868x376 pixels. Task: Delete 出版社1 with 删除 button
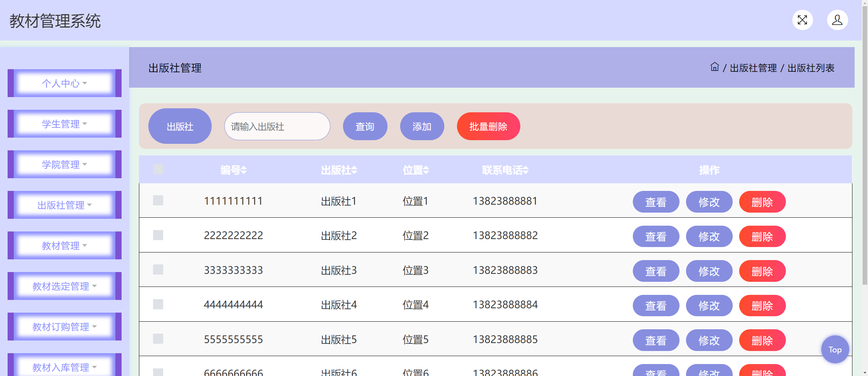pos(762,202)
